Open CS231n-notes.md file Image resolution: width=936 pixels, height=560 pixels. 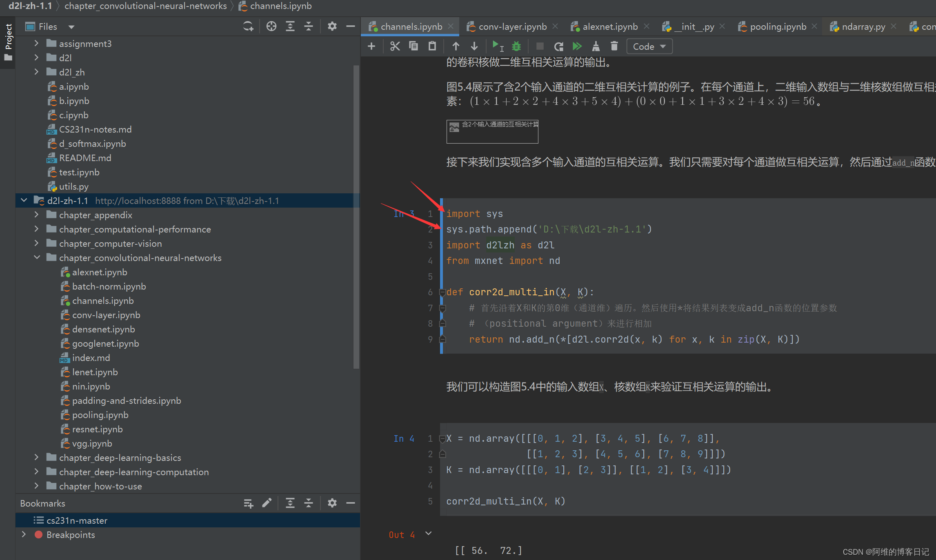pyautogui.click(x=95, y=129)
